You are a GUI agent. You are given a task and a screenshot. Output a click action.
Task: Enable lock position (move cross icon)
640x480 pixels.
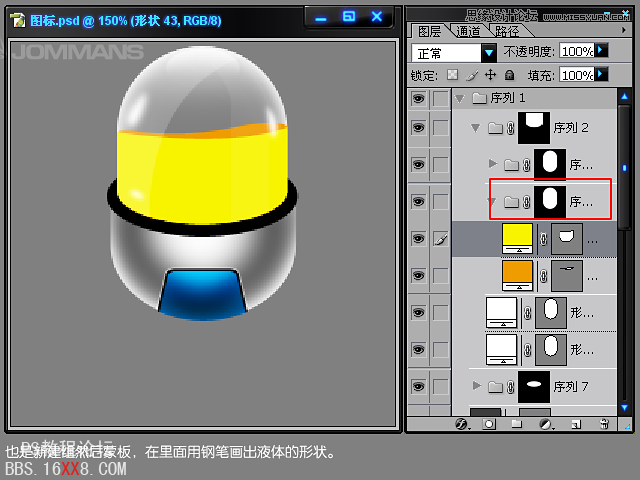[x=490, y=75]
